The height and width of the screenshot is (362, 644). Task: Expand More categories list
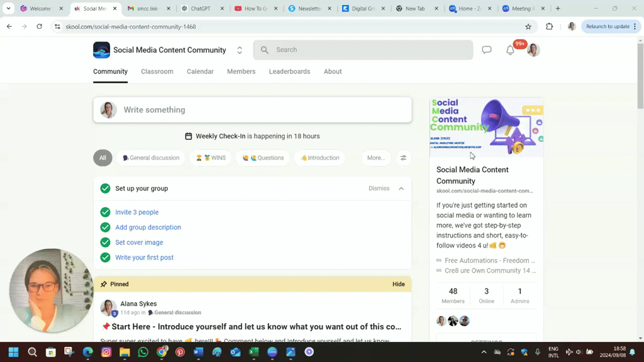click(376, 158)
